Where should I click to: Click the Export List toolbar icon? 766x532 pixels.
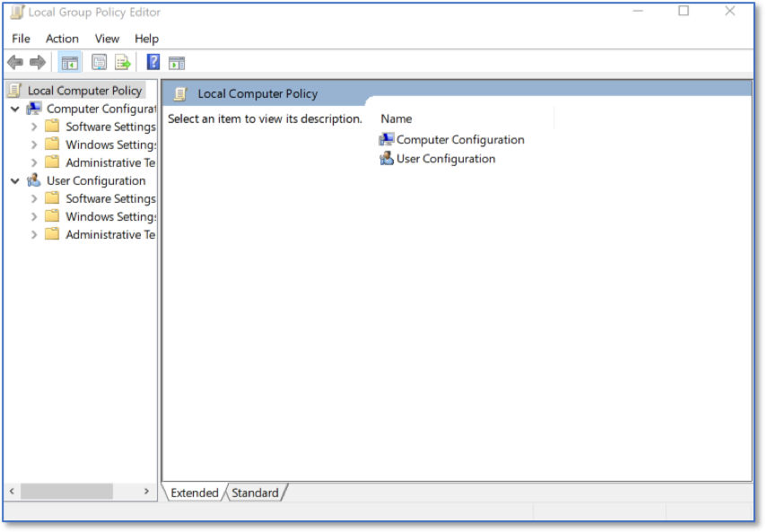(x=123, y=62)
